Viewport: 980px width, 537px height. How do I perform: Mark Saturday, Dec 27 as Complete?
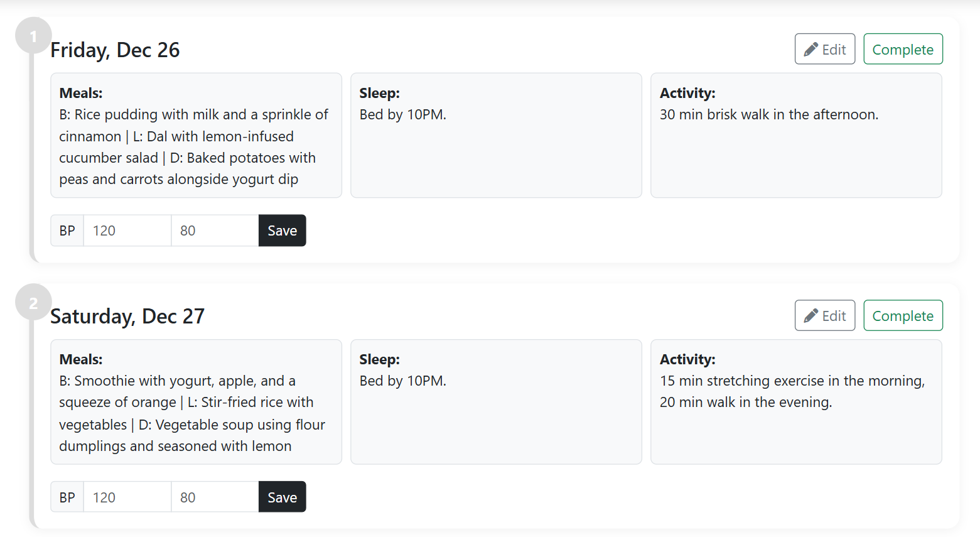coord(902,316)
